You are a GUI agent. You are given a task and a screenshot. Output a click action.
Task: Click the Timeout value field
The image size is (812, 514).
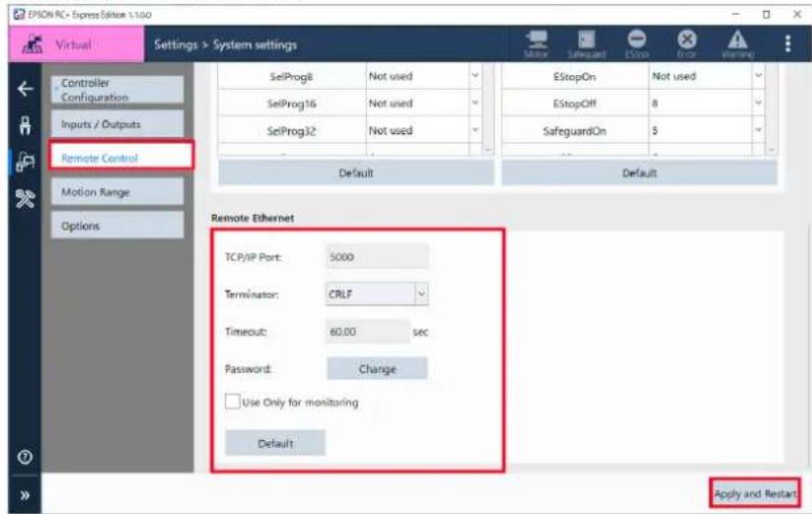(x=368, y=331)
